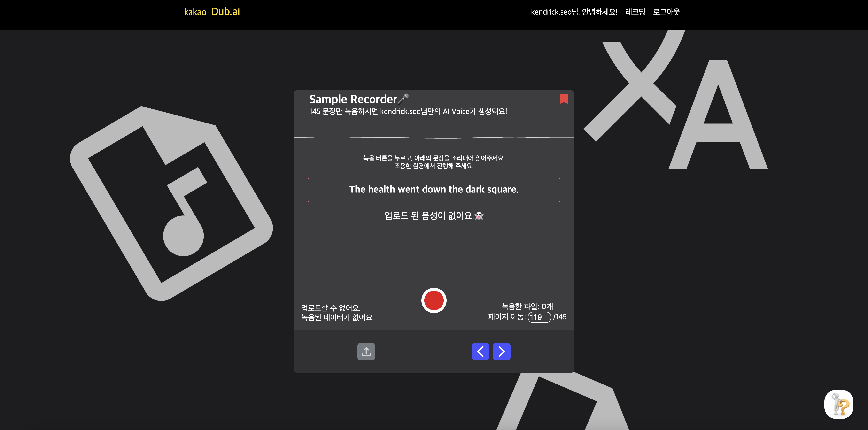This screenshot has width=868, height=430.
Task: Click the 업로드할 수 없어요 status text
Action: pos(331,307)
